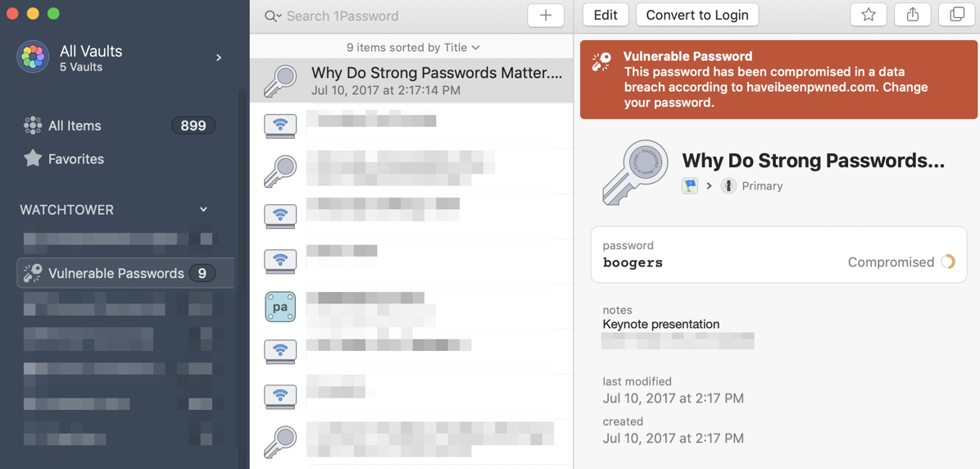Image resolution: width=980 pixels, height=469 pixels.
Task: Expand the All Vaults switcher chevron
Action: tap(219, 57)
